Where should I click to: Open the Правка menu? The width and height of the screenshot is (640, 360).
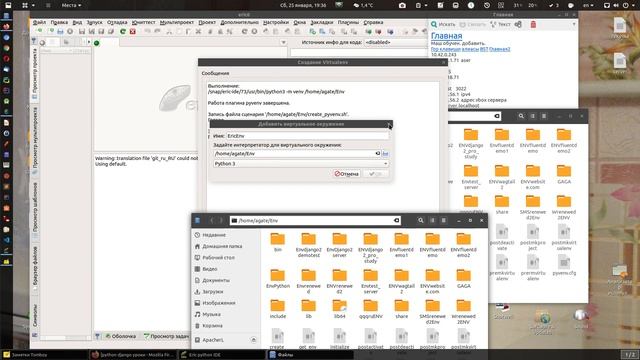point(59,22)
